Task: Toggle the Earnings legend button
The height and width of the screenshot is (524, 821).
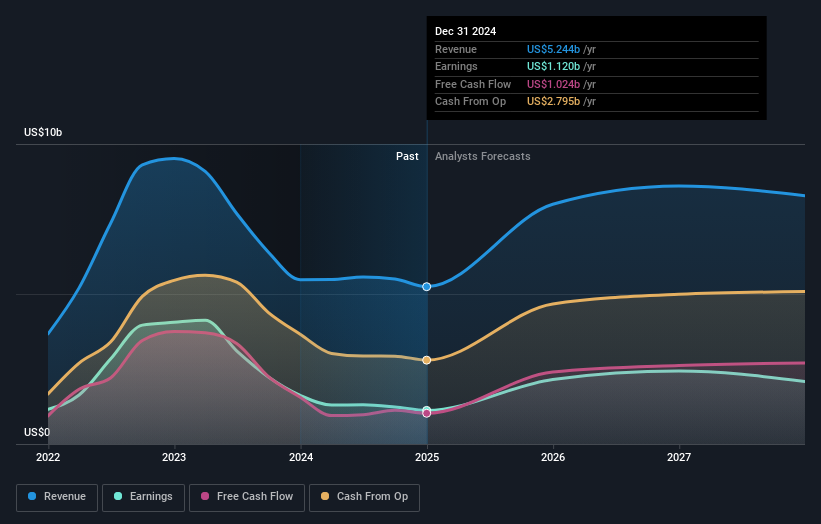Action: [x=143, y=497]
